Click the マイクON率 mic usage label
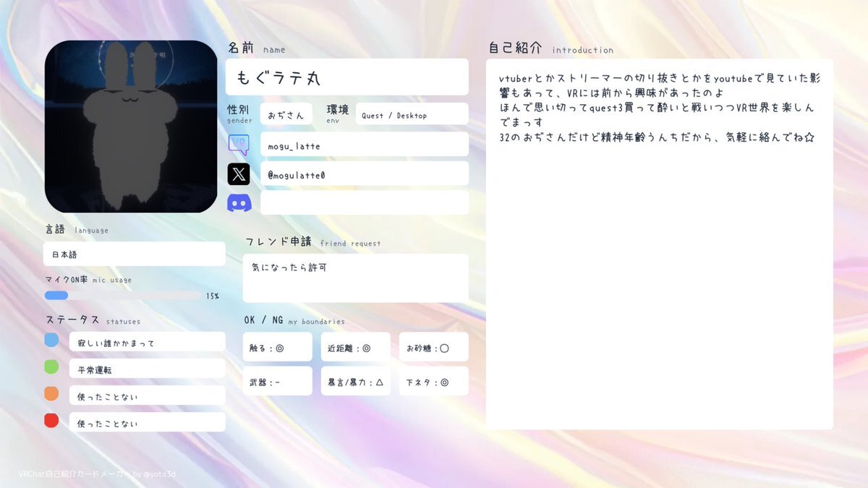Screen dimensions: 868x488 pyautogui.click(x=88, y=280)
